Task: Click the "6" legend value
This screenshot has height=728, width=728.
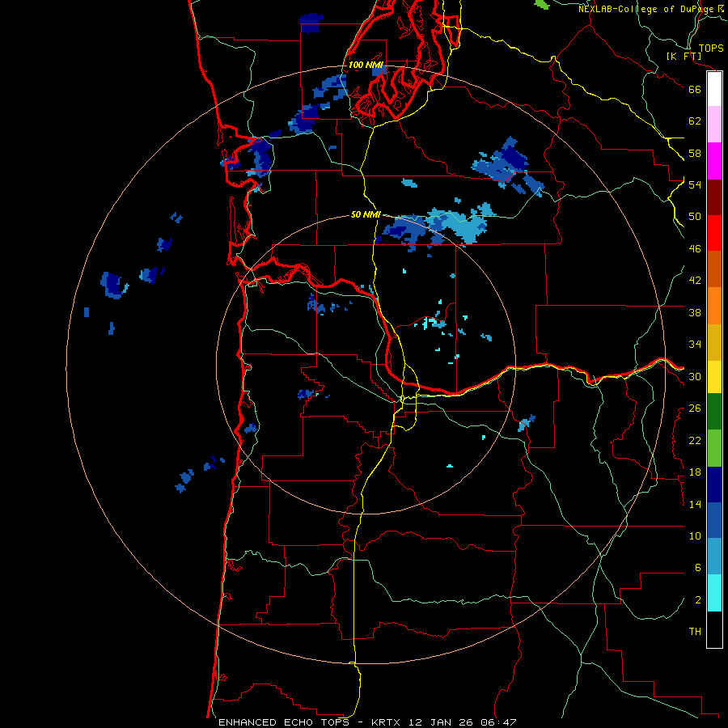Action: tap(698, 568)
